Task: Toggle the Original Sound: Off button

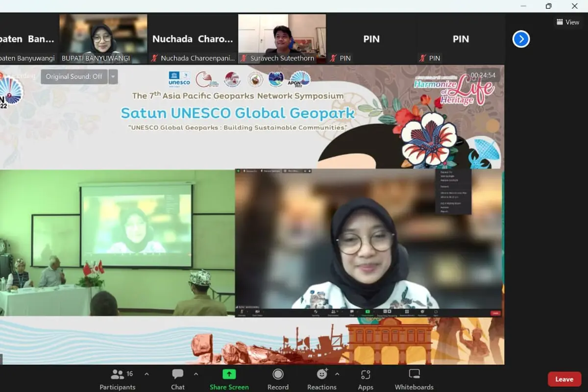Action: [74, 76]
